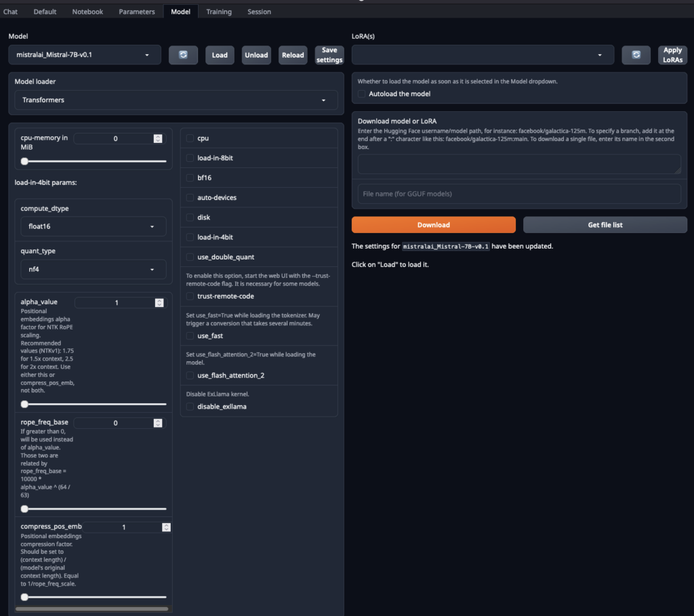Check the bf16 option
694x616 pixels.
point(190,178)
